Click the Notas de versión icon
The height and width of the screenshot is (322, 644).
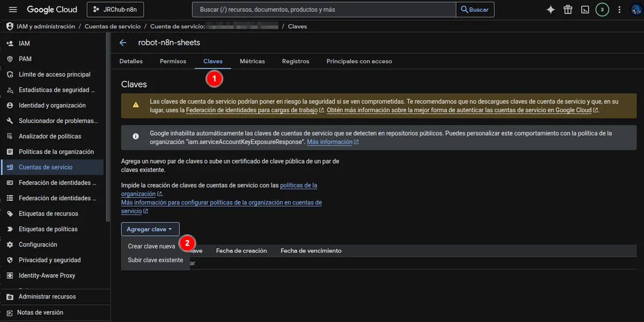pyautogui.click(x=10, y=312)
